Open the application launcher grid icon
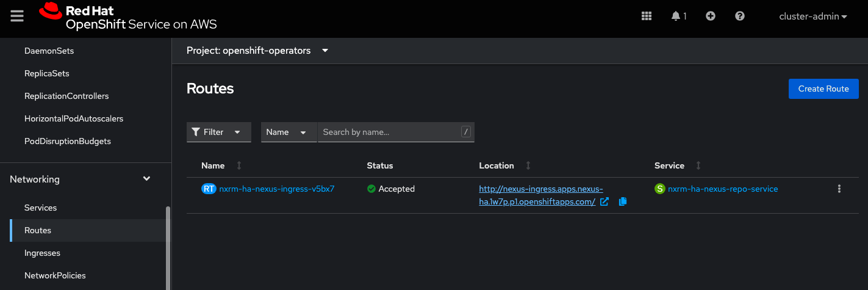Screen dimensions: 868x290 tap(647, 16)
